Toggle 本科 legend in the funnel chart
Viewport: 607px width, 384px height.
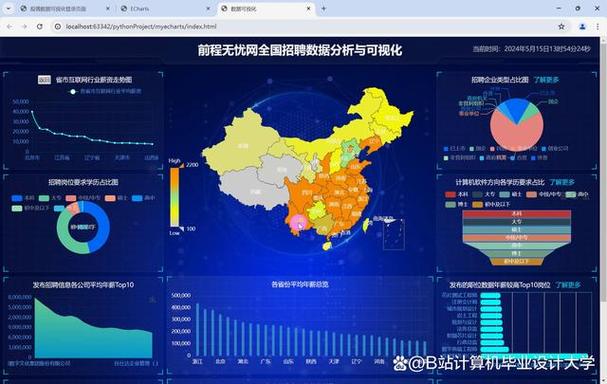click(x=457, y=194)
